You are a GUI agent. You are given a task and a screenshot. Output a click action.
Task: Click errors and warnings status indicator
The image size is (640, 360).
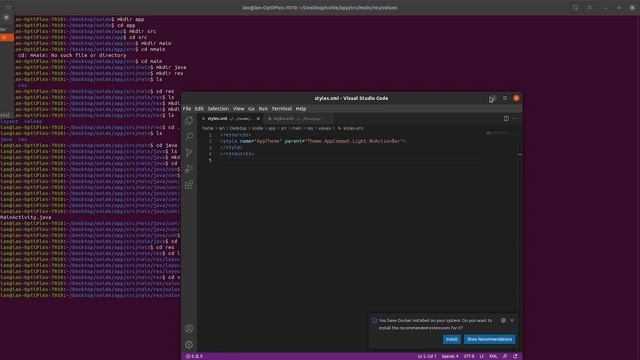(195, 356)
